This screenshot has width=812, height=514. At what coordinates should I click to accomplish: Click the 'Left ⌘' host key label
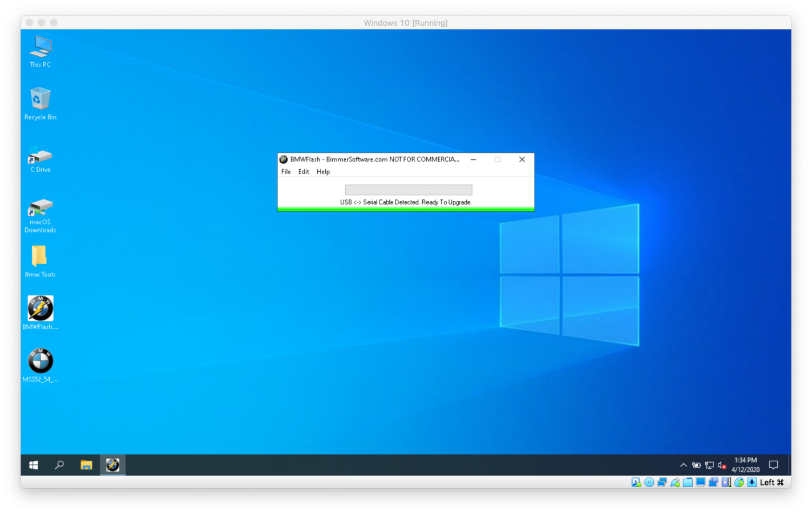click(772, 483)
